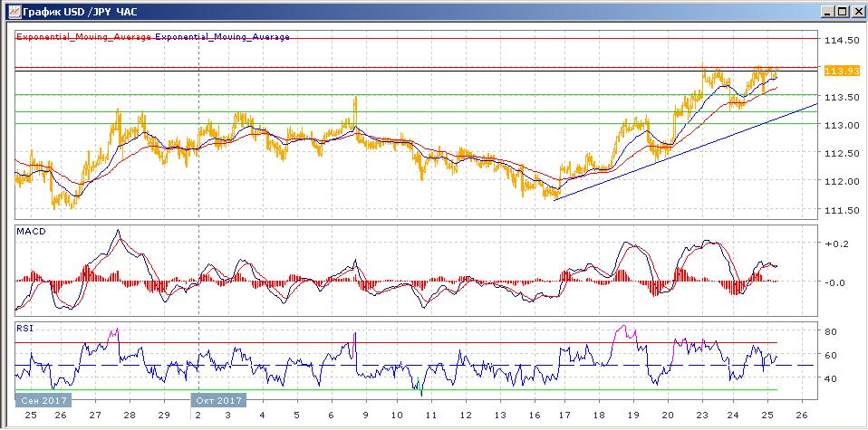Screen dimensions: 868x430
Task: Select the blue Exponential_Moving_Average legend label
Action: [223, 37]
